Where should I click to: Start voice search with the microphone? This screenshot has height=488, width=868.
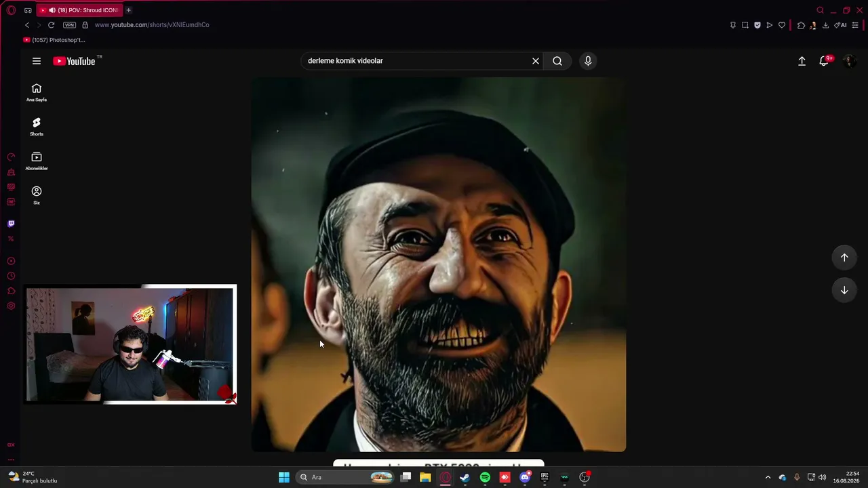coord(588,61)
